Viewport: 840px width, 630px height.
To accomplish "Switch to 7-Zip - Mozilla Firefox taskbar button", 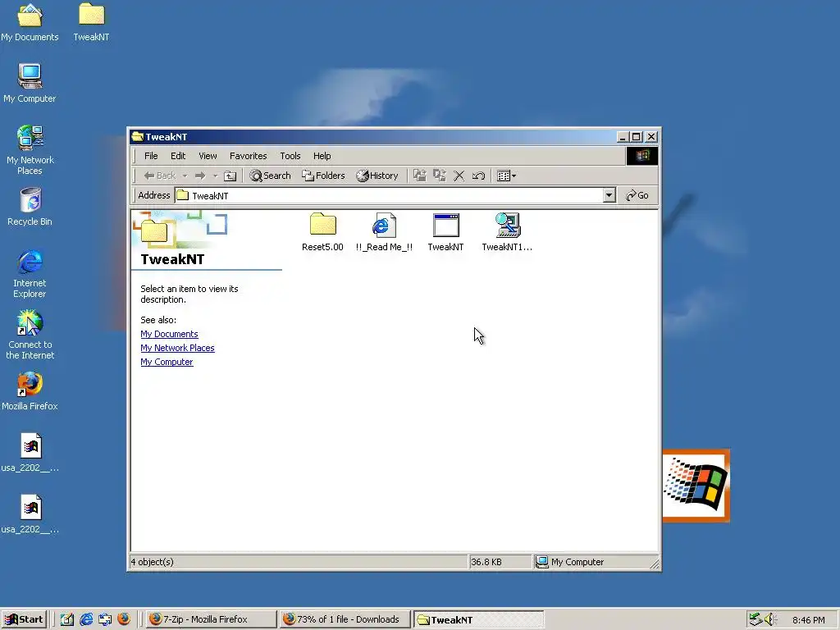I will point(211,619).
